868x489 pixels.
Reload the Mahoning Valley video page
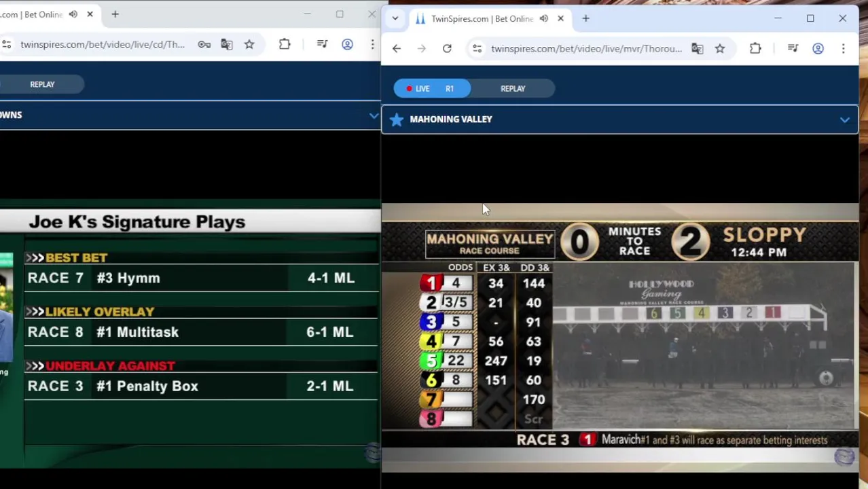447,48
